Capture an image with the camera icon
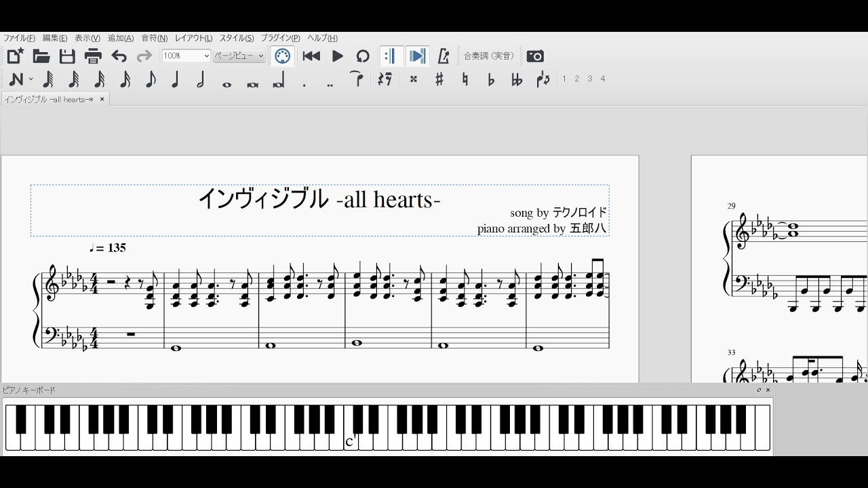The image size is (868, 488). pyautogui.click(x=536, y=56)
